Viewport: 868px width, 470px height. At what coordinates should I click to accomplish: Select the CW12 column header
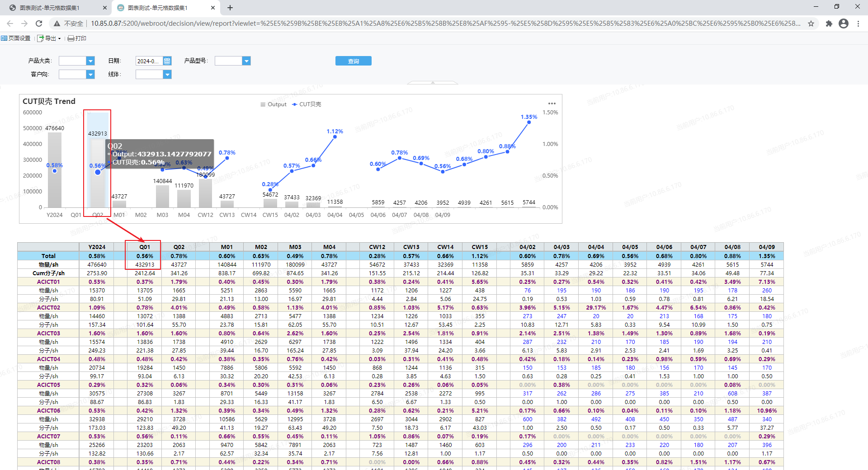pyautogui.click(x=377, y=247)
